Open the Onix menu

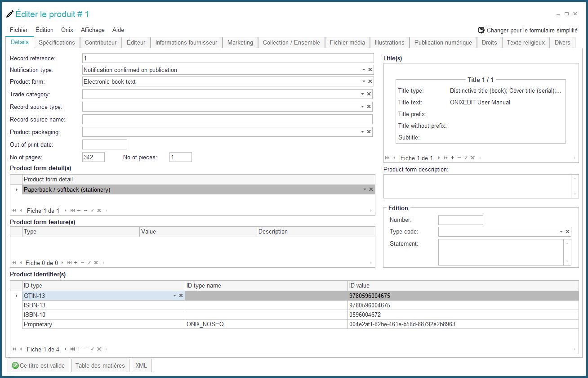(67, 30)
